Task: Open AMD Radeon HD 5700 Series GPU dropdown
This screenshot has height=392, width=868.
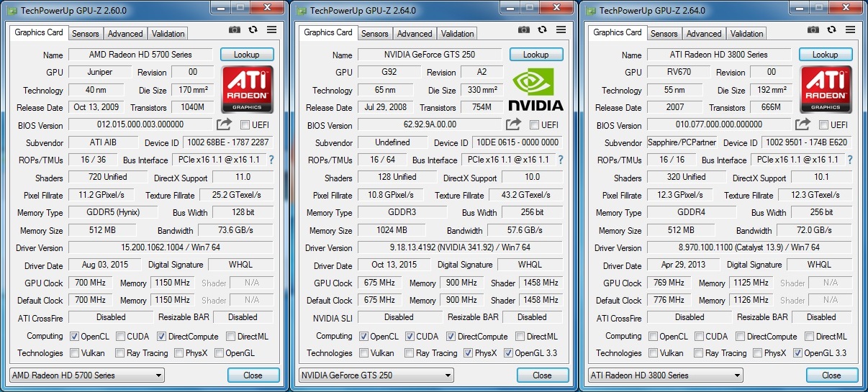Action: click(88, 375)
